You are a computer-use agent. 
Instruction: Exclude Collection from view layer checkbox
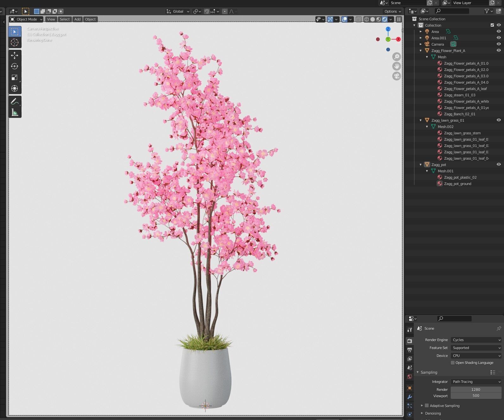point(492,25)
